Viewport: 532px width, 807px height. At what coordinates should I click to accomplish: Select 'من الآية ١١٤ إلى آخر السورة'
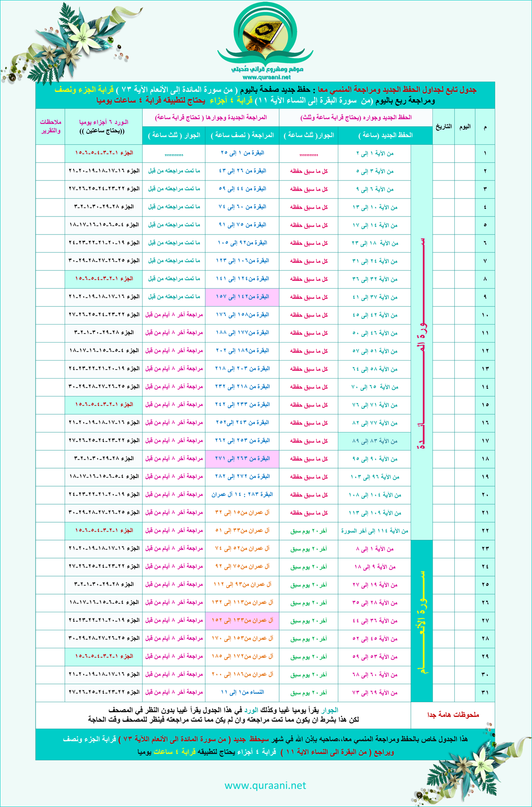point(375,531)
